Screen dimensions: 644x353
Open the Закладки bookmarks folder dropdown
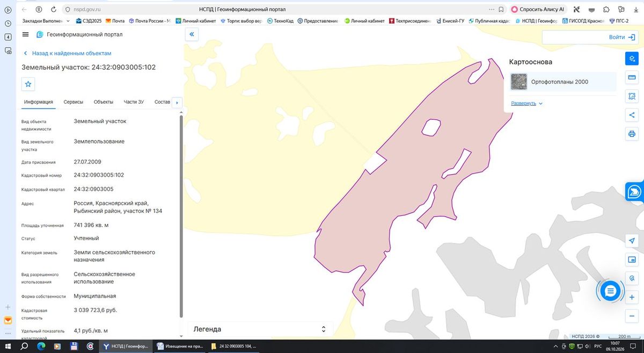(x=47, y=21)
